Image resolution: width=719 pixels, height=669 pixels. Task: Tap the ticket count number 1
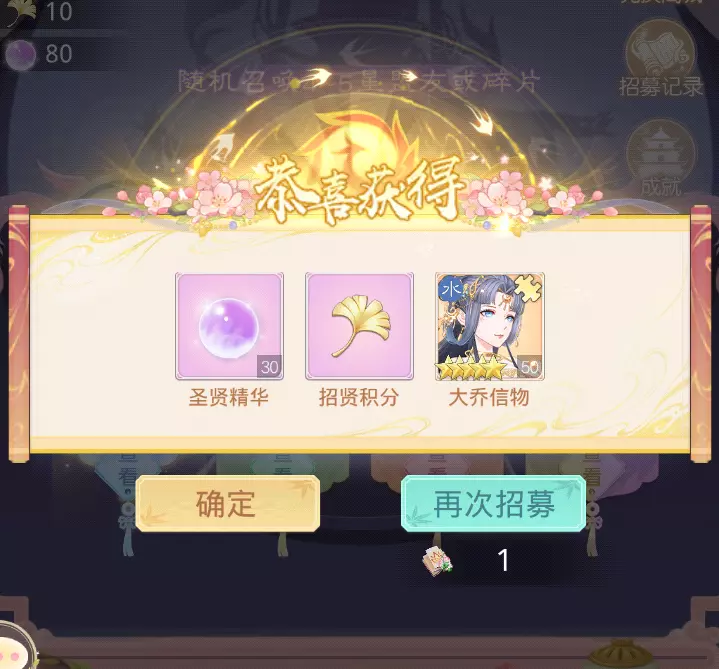[x=503, y=560]
